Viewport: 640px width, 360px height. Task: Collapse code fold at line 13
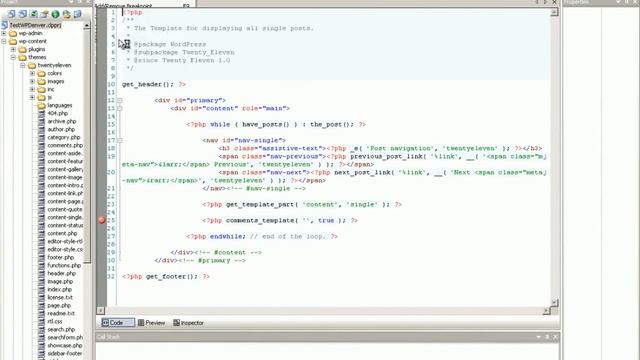click(x=120, y=109)
